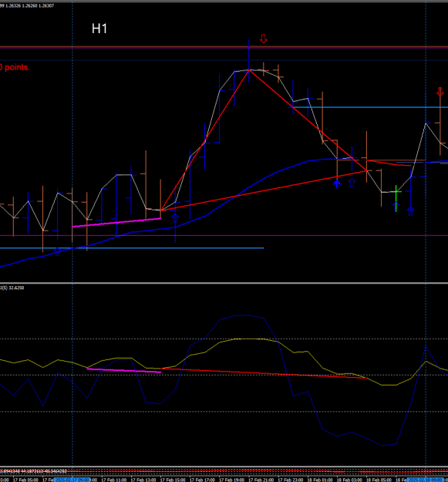
Task: Select the solid blue up arrow signal
Action: click(x=337, y=184)
